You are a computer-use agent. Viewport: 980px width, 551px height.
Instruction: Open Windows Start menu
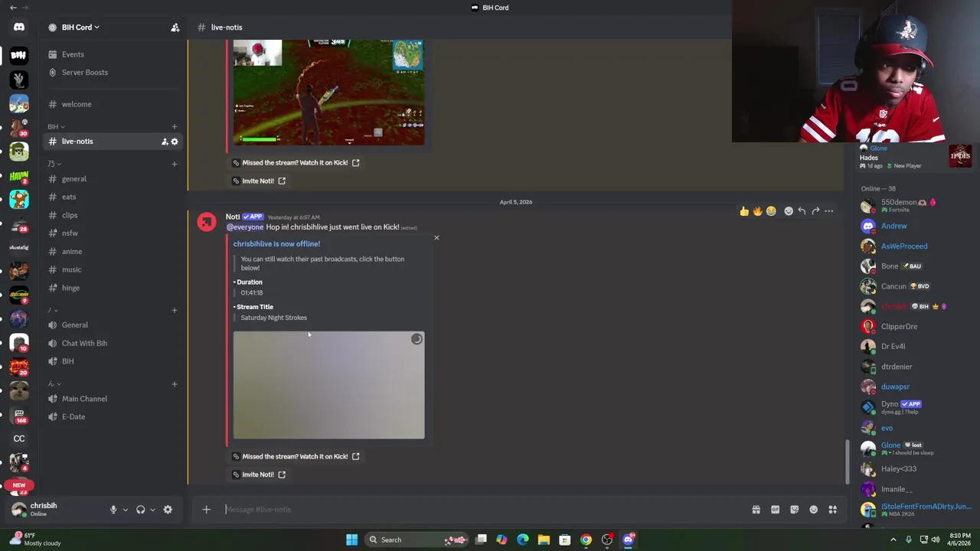tap(351, 540)
